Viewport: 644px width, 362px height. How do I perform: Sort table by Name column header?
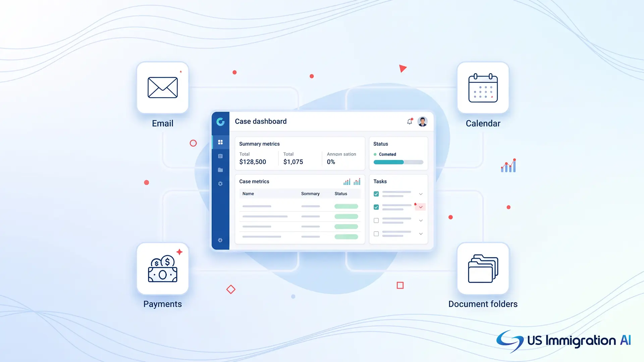click(x=248, y=194)
